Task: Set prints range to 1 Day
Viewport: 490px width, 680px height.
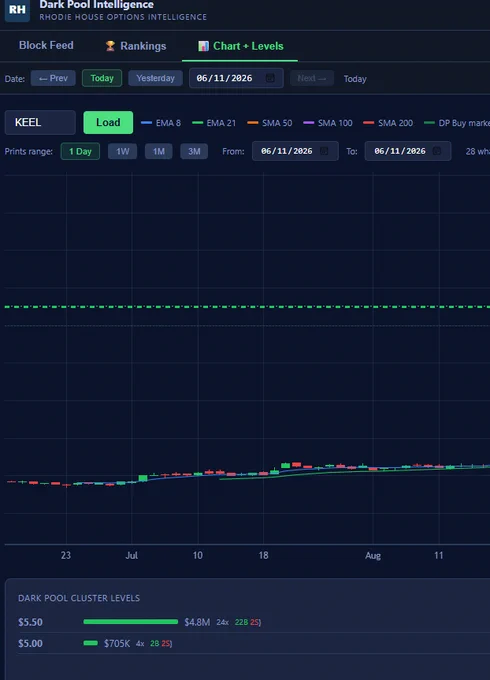Action: 80,151
